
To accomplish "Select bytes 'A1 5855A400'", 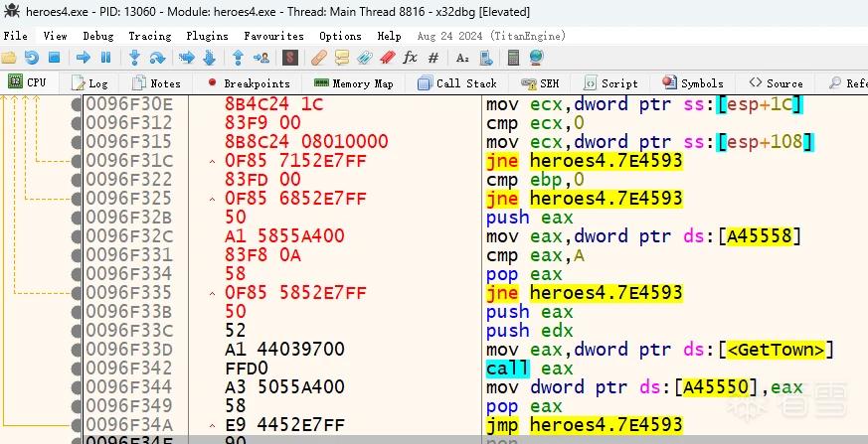I will tap(284, 236).
